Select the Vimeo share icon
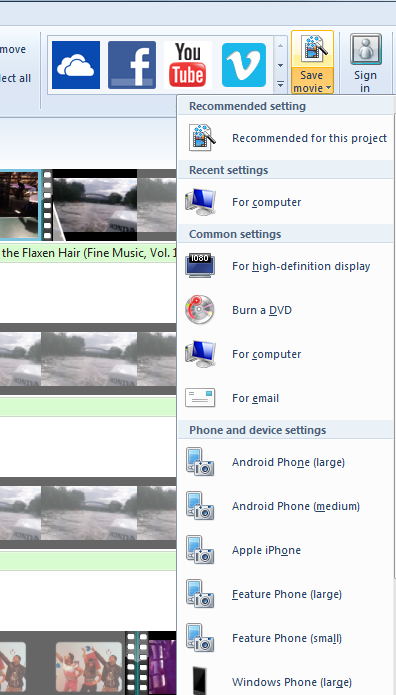Viewport: 396px width, 695px height. tap(244, 65)
